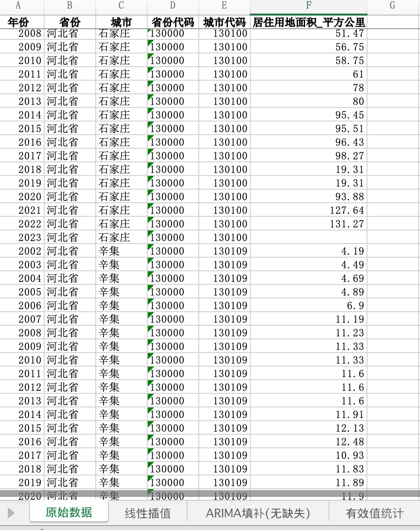Click the 19.31 value in the 2019 row
The height and width of the screenshot is (530, 420).
pos(309,183)
